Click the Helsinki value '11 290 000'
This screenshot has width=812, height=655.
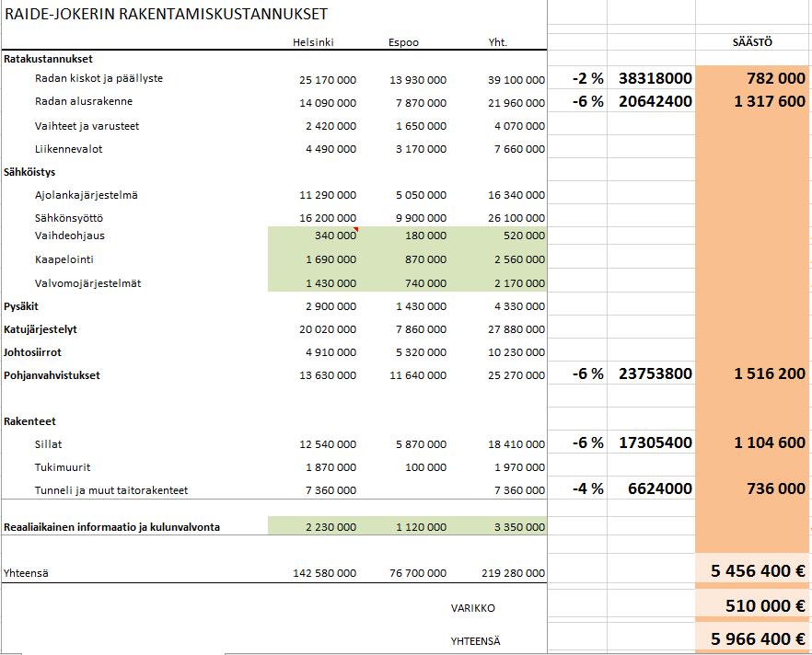tap(328, 195)
